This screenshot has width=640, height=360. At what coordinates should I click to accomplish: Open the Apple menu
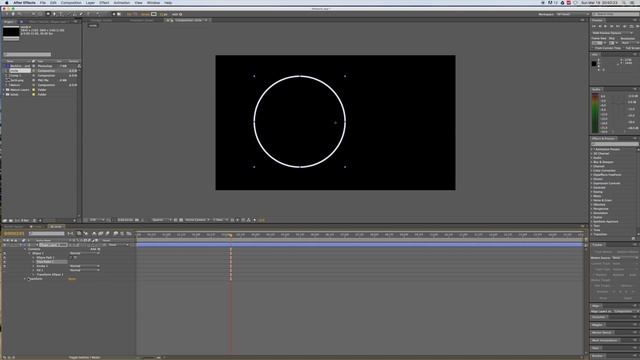click(7, 2)
